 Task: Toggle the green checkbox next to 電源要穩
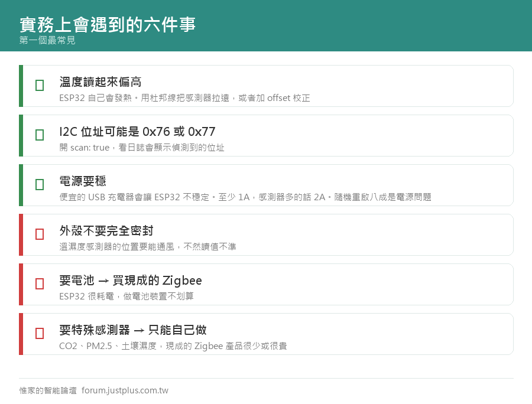coord(40,184)
